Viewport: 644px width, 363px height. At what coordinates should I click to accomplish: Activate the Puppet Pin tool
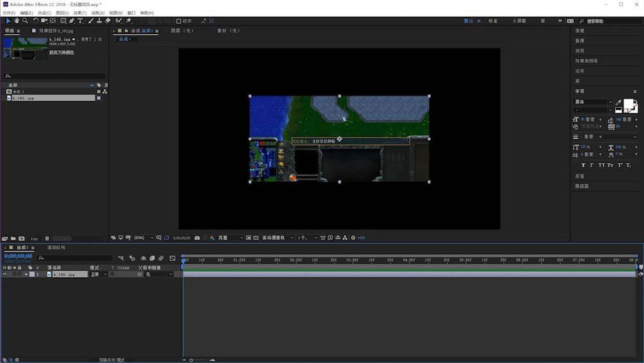pos(128,21)
